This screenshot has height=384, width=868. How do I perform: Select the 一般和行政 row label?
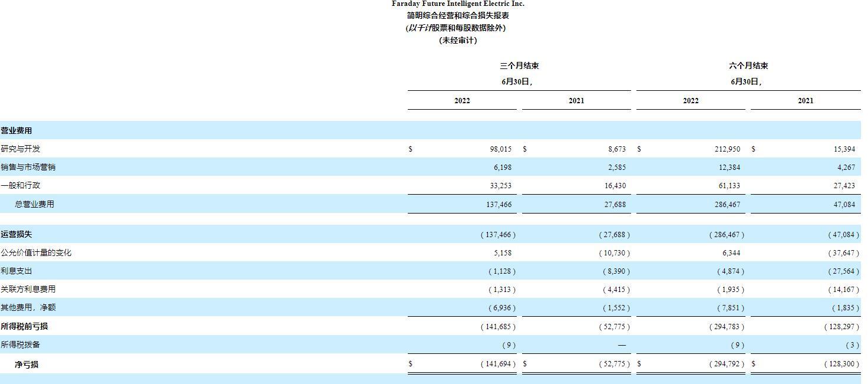[21, 186]
